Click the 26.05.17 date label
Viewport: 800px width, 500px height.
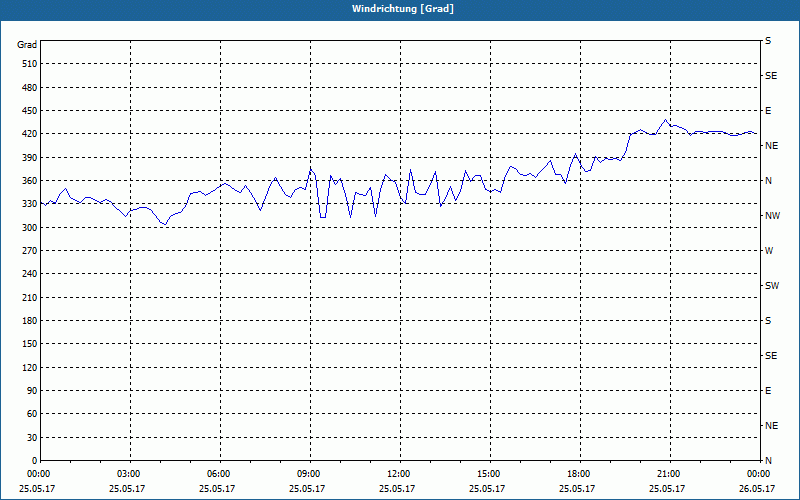click(757, 488)
